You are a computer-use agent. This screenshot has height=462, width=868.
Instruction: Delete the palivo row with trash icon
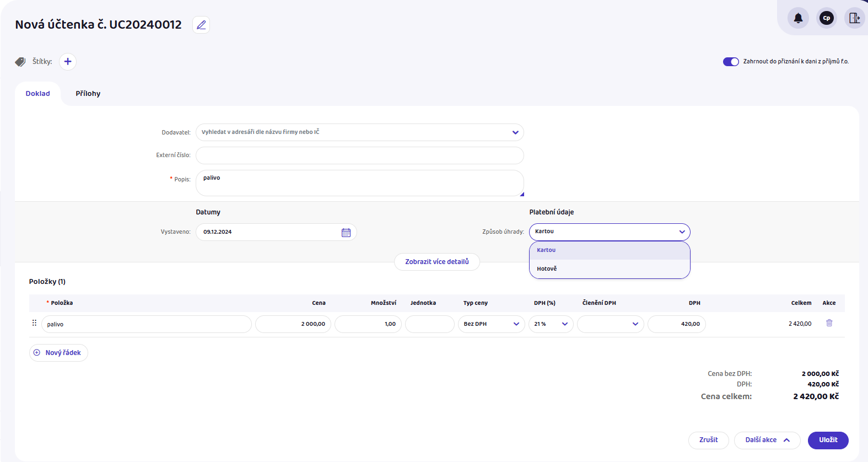click(x=829, y=323)
